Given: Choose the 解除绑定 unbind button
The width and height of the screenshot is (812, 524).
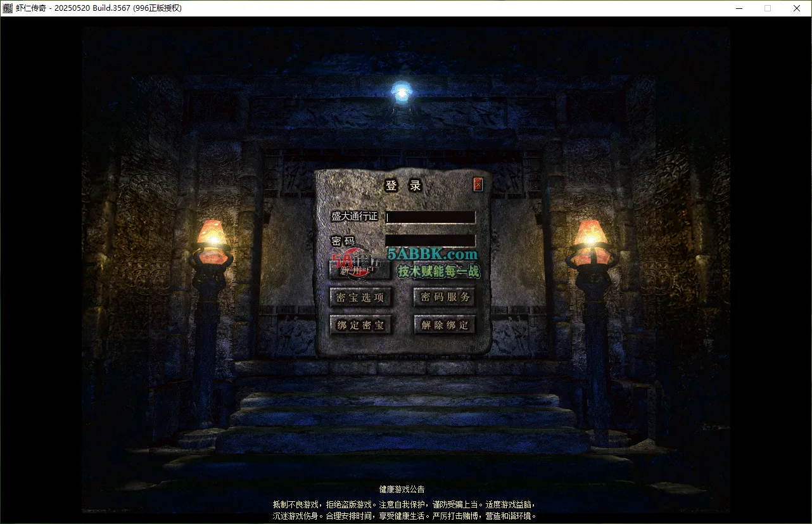Looking at the screenshot, I should (445, 325).
